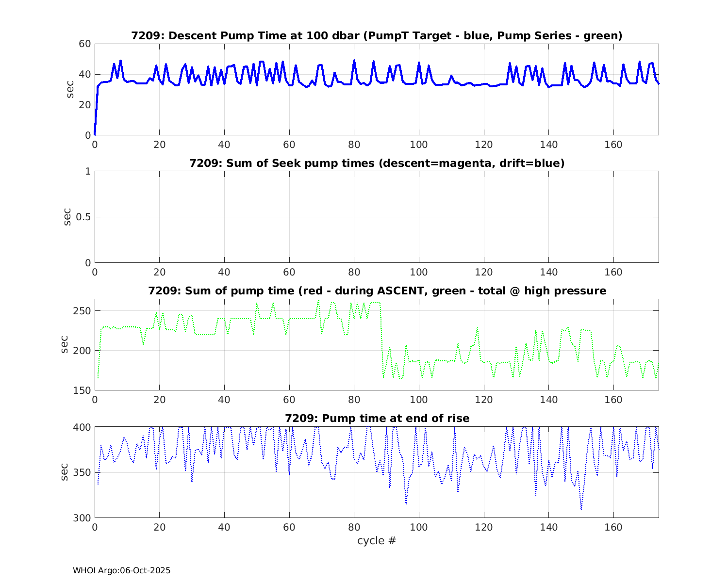Click the empty Seek pump times plot area
This screenshot has height=582, width=728.
[x=377, y=217]
